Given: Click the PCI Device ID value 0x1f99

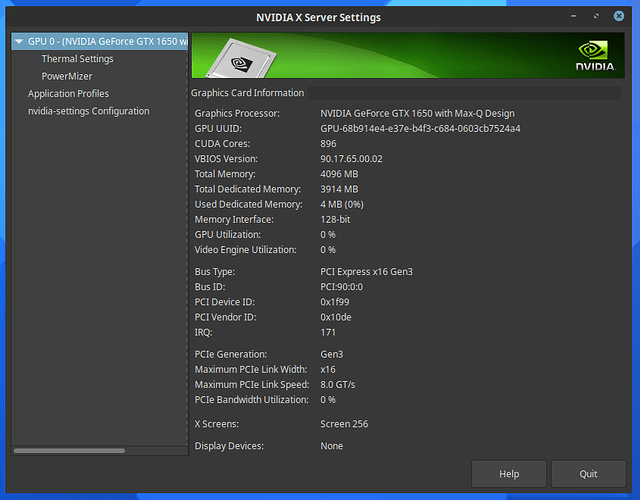Looking at the screenshot, I should (x=335, y=302).
